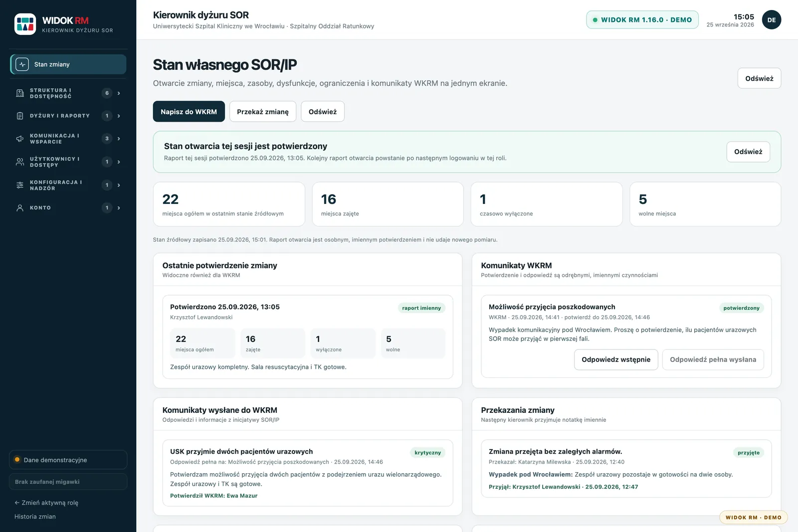Expand the Struktura i dostępność chevron
Screen dimensions: 798x532
pos(119,93)
